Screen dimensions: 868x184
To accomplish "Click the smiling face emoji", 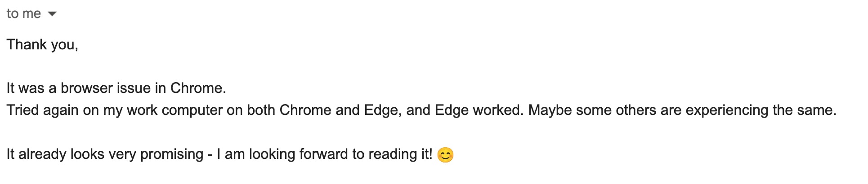I will click(445, 155).
